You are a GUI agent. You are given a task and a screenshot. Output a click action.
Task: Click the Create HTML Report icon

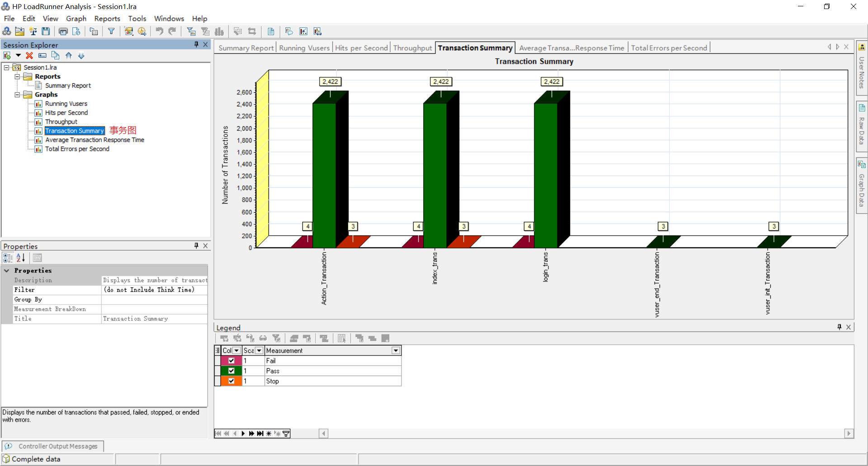(x=76, y=31)
